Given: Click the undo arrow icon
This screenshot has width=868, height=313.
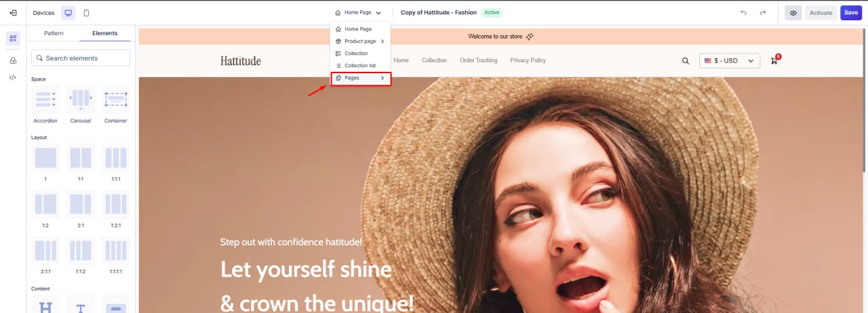Looking at the screenshot, I should click(743, 13).
